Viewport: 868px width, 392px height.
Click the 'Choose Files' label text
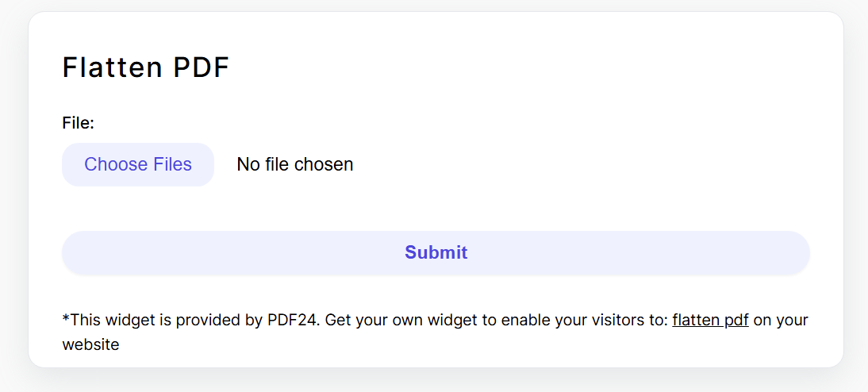pyautogui.click(x=138, y=164)
